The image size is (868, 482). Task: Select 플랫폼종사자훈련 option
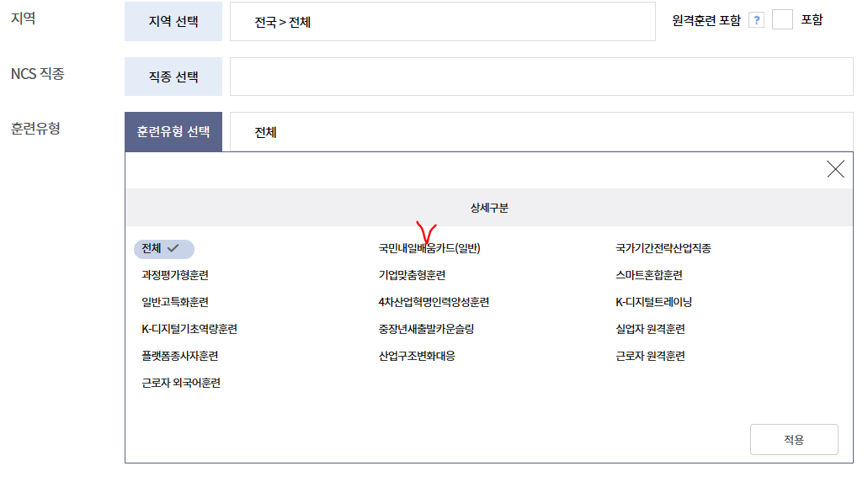(x=180, y=356)
